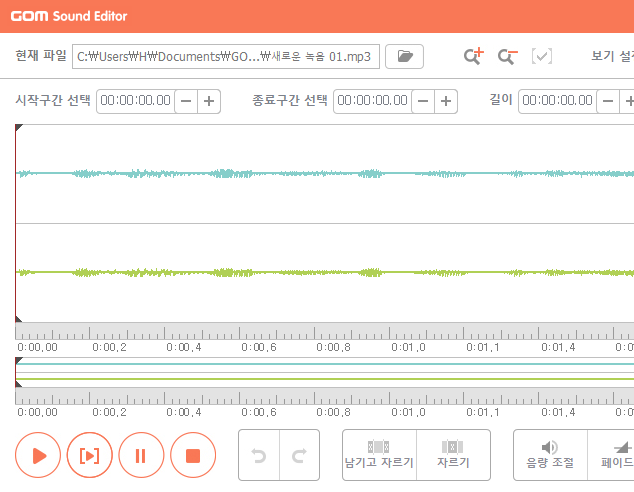Click overview ruler at 0:00.4
Viewport: 634px width, 492px height.
click(x=165, y=397)
